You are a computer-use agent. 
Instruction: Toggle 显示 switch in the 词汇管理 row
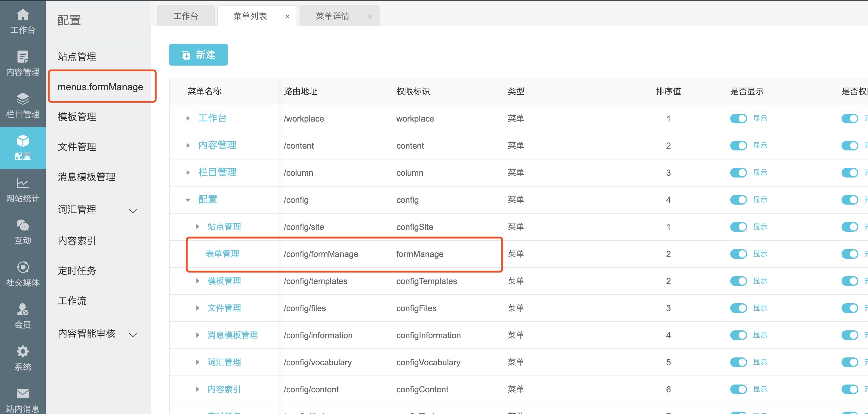[x=738, y=362]
